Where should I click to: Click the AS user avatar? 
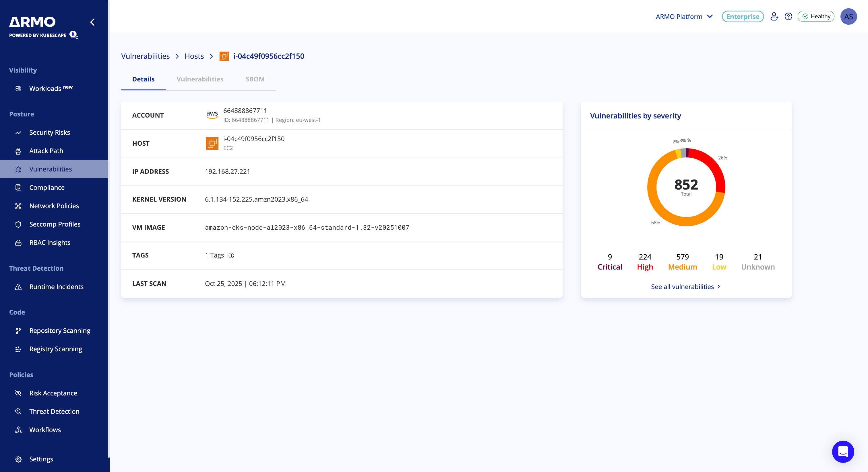click(848, 17)
